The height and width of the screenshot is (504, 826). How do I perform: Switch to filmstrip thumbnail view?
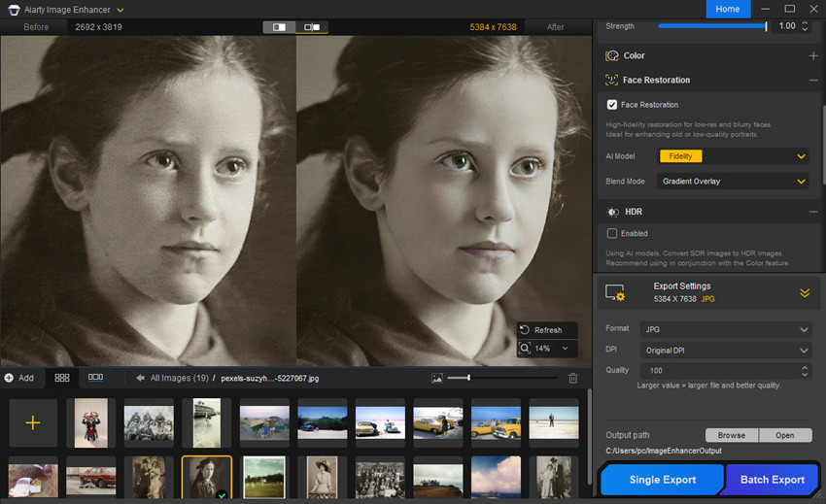[x=95, y=377]
